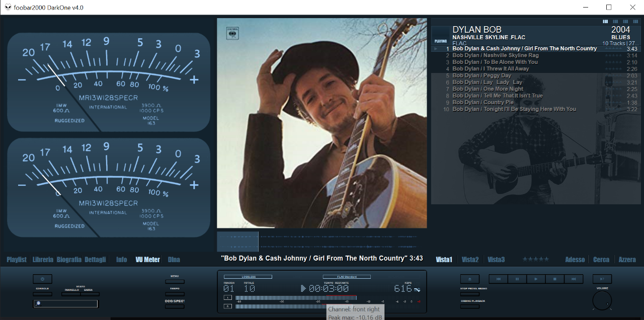The height and width of the screenshot is (320, 644).
Task: Select track To Be Alone With You
Action: click(x=536, y=62)
